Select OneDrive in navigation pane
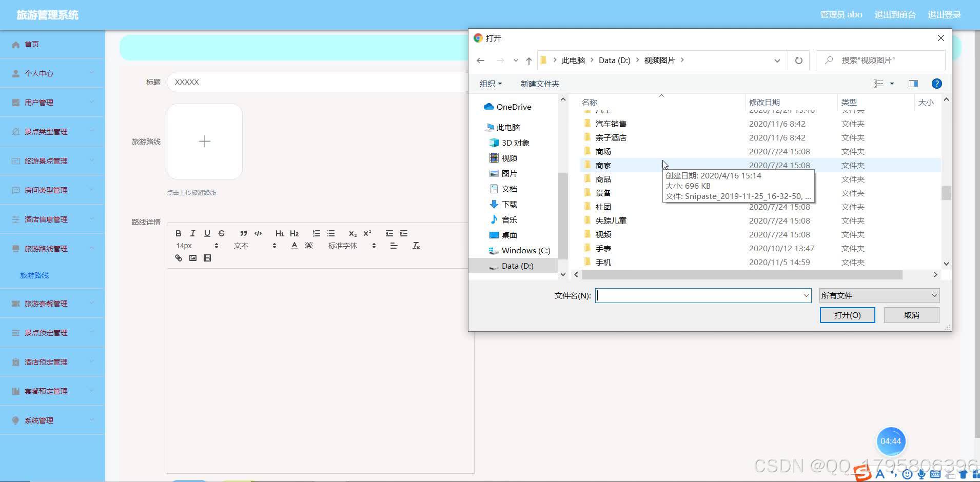This screenshot has width=980, height=482. [x=514, y=107]
